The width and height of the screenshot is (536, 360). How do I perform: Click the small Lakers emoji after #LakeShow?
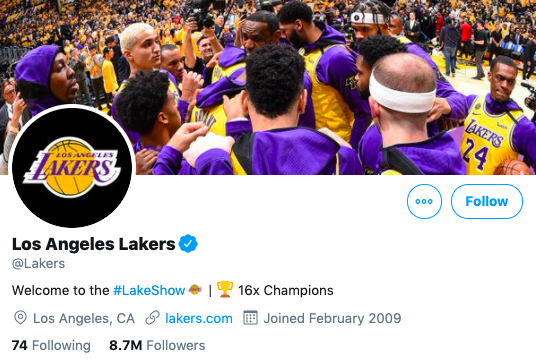click(x=195, y=290)
